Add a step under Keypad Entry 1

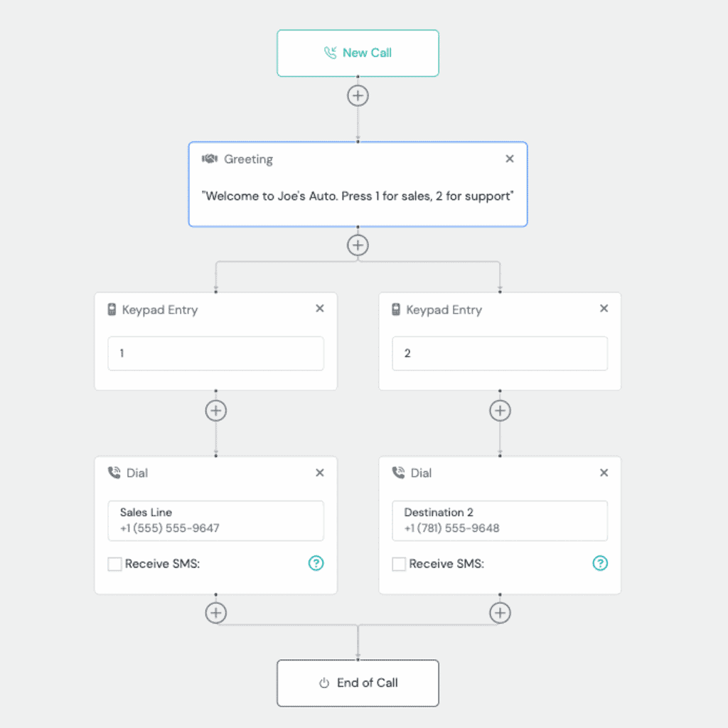click(216, 410)
